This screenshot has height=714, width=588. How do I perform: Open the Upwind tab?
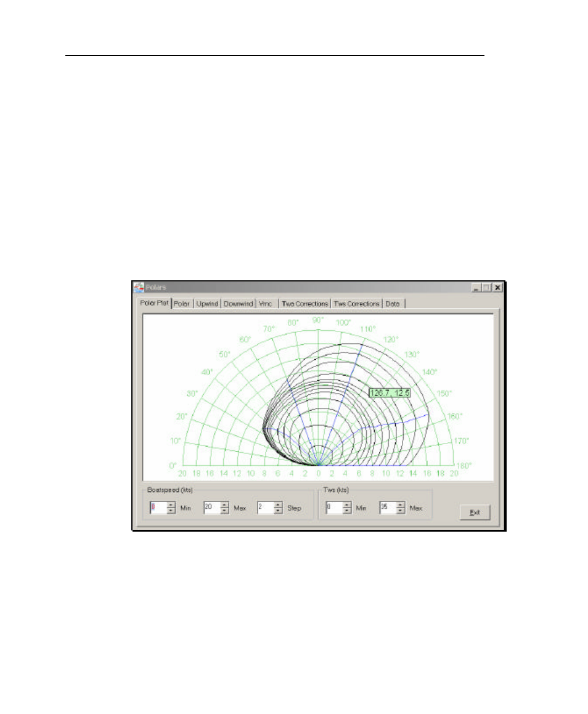pos(207,304)
